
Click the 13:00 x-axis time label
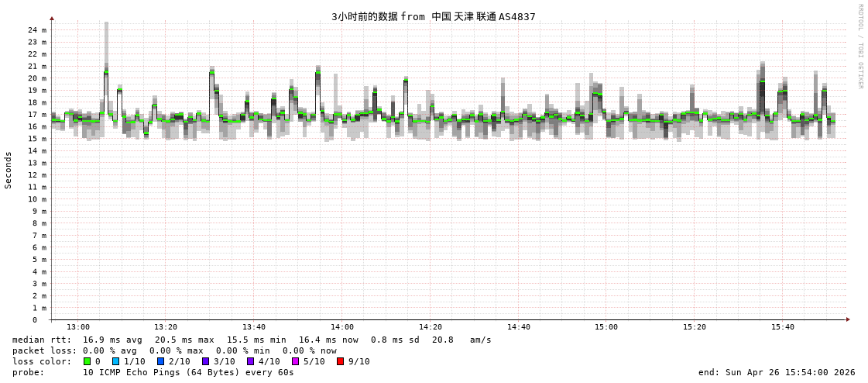[79, 327]
